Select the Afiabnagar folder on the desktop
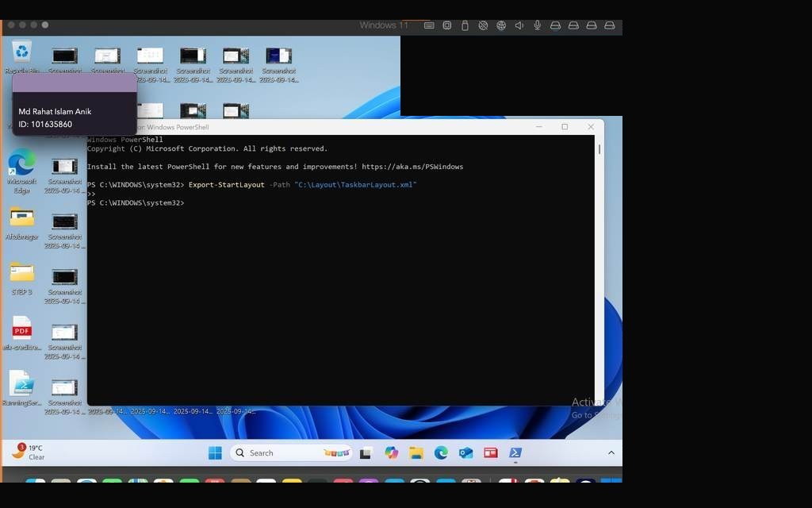This screenshot has height=508, width=812. click(x=21, y=224)
